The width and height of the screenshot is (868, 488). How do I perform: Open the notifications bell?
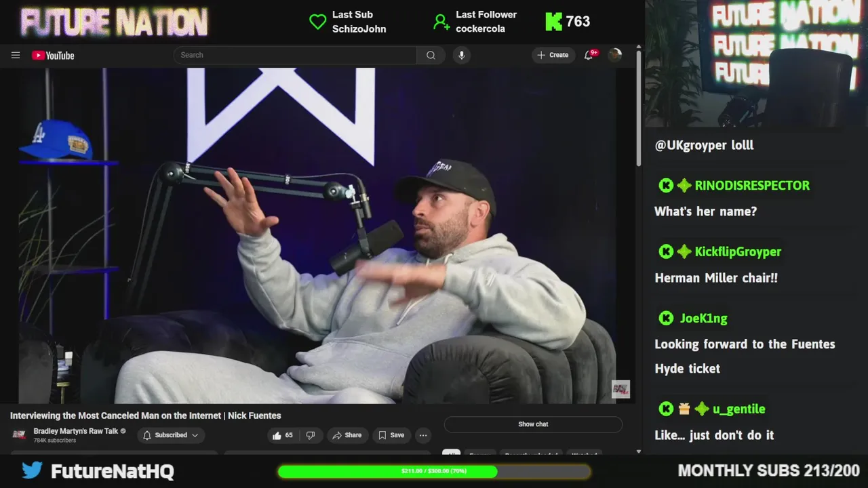[589, 55]
